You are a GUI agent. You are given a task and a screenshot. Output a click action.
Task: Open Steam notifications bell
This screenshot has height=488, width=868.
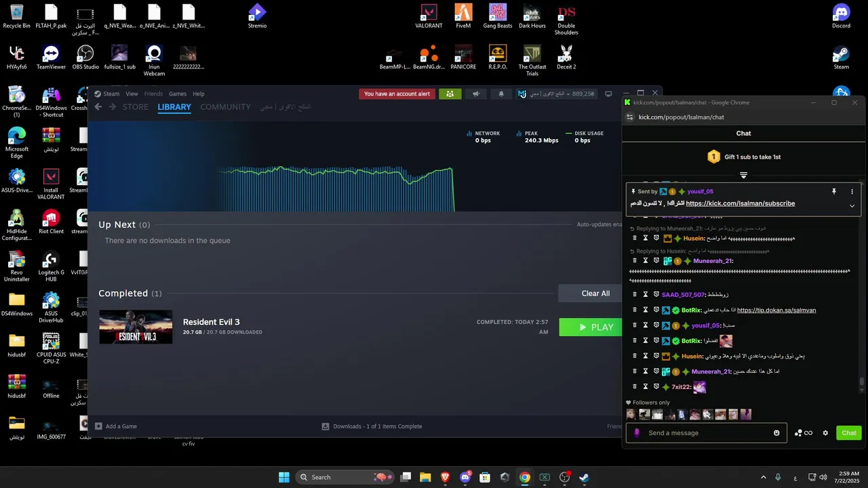[502, 94]
